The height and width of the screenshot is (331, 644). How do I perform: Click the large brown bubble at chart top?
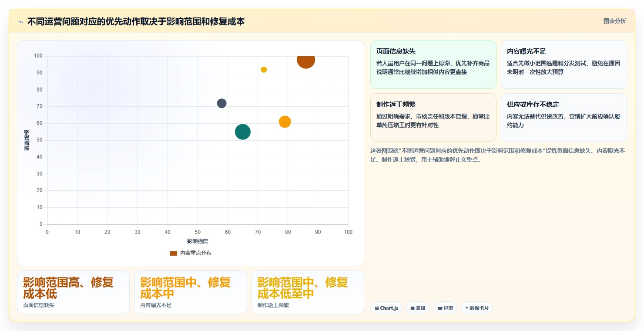tap(306, 60)
